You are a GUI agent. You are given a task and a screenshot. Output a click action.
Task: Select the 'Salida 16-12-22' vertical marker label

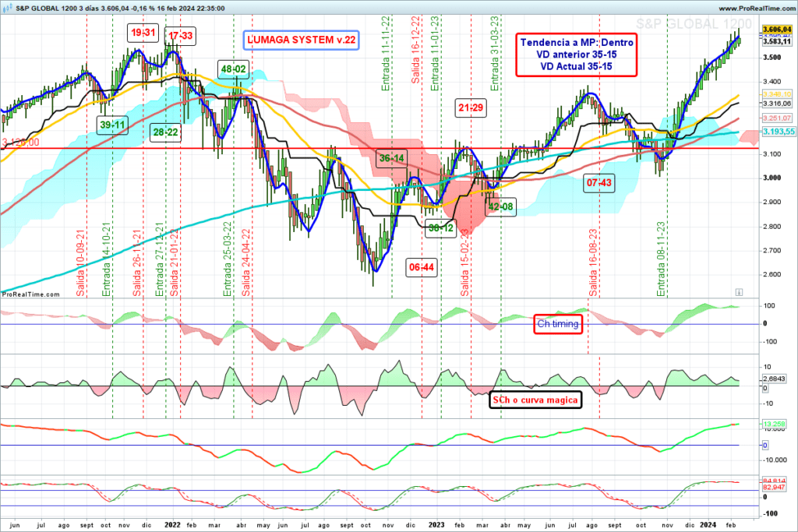(x=415, y=50)
